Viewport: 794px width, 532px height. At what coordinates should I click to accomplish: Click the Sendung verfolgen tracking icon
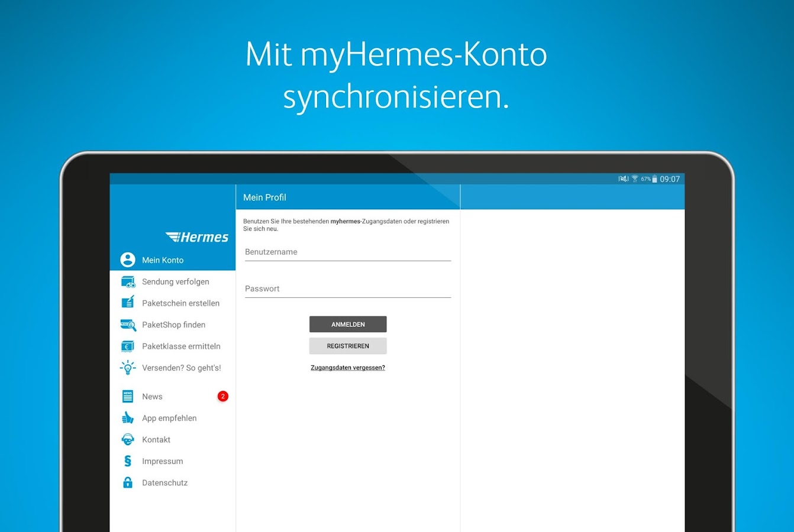click(x=128, y=281)
